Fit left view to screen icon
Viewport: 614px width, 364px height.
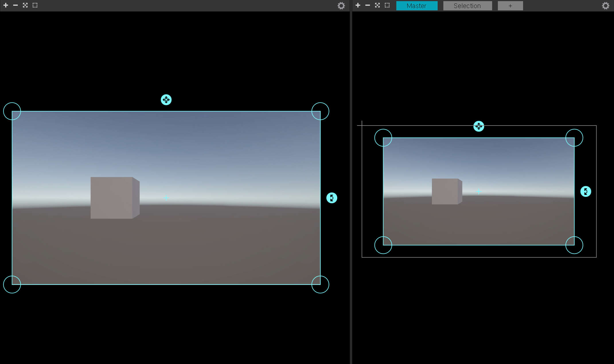(25, 5)
